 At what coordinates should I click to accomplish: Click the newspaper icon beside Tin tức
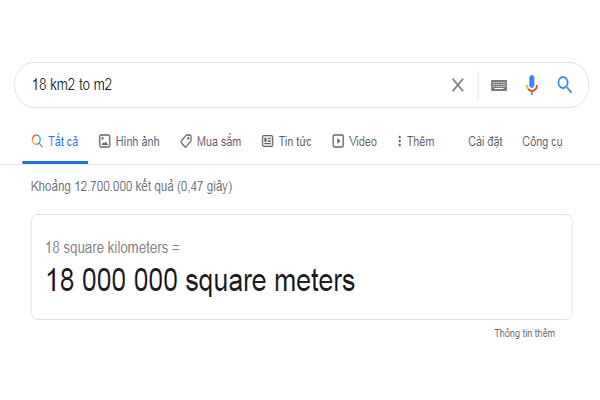(267, 141)
